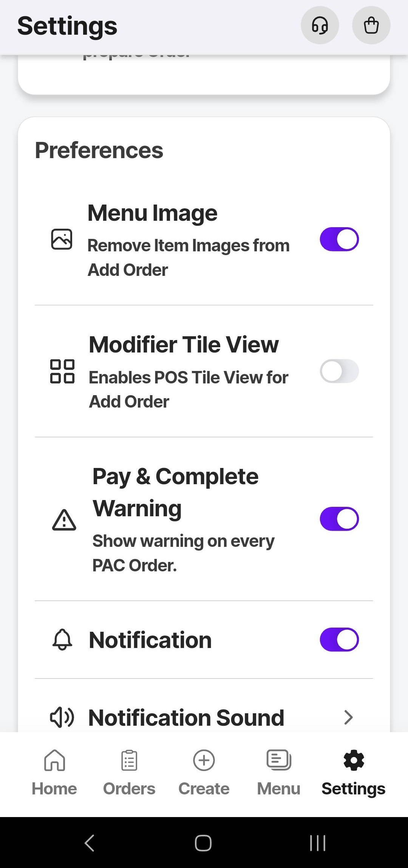The width and height of the screenshot is (408, 868).
Task: Tap the warning triangle icon
Action: 64,520
